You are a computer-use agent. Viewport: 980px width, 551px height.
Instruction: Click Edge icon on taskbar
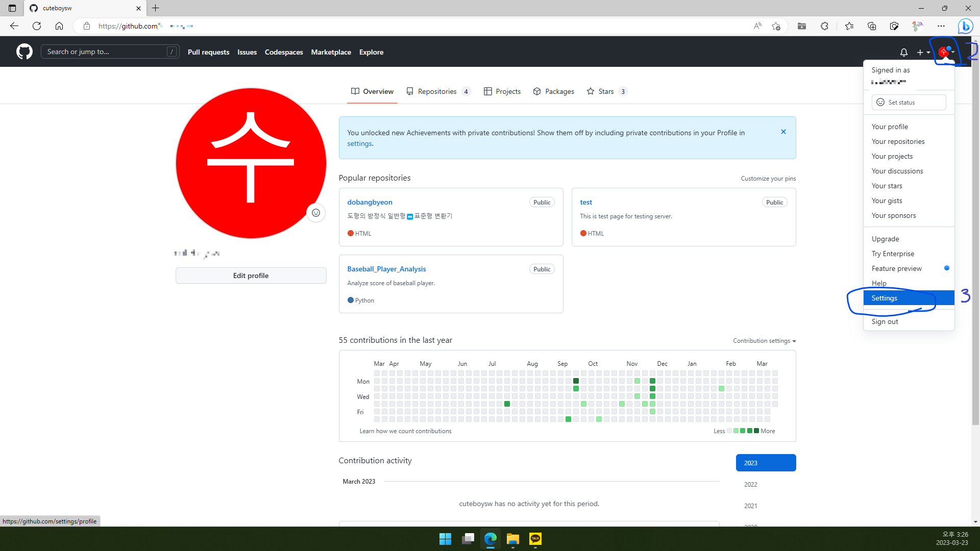[x=491, y=539]
